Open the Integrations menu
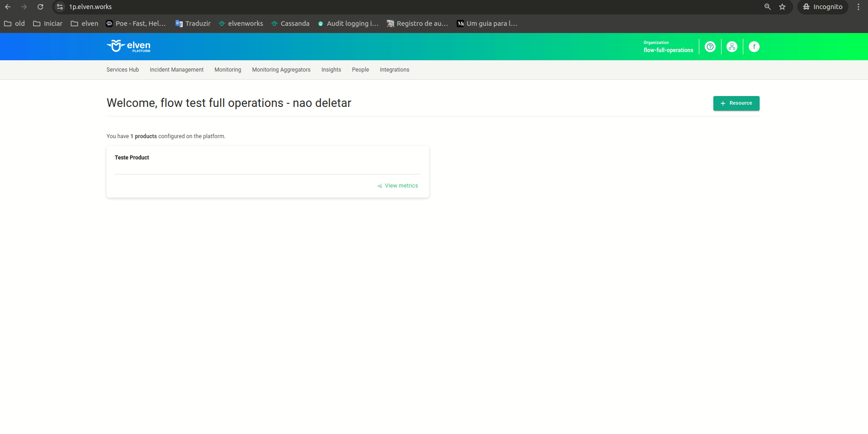The height and width of the screenshot is (434, 868). pos(395,70)
